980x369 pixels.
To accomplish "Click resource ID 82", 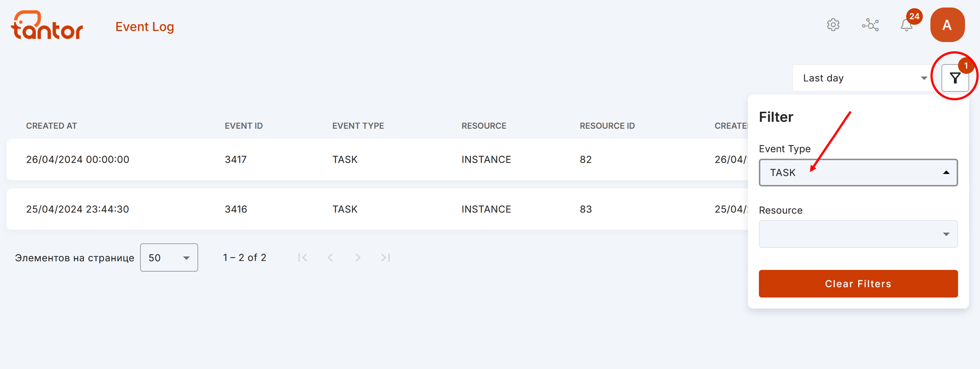I will click(586, 160).
